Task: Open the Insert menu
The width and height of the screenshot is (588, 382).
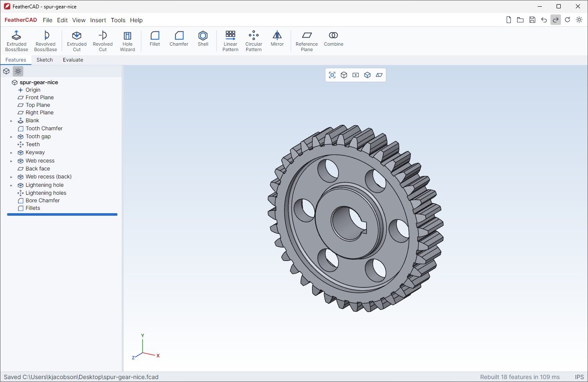Action: (x=98, y=20)
